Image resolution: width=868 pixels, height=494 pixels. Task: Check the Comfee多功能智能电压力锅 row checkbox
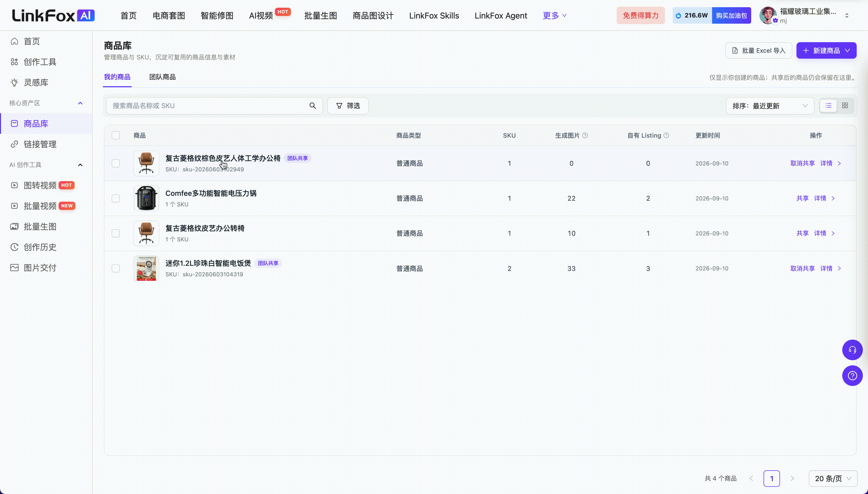[116, 198]
